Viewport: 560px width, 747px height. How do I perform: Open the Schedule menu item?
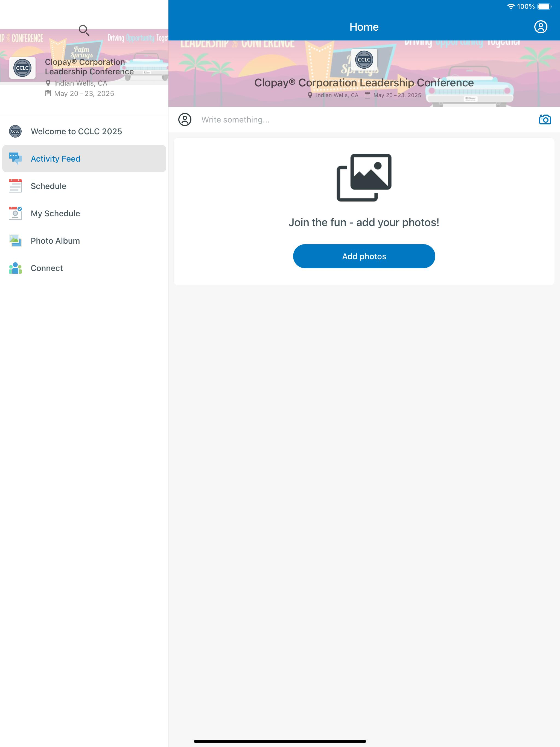tap(84, 186)
